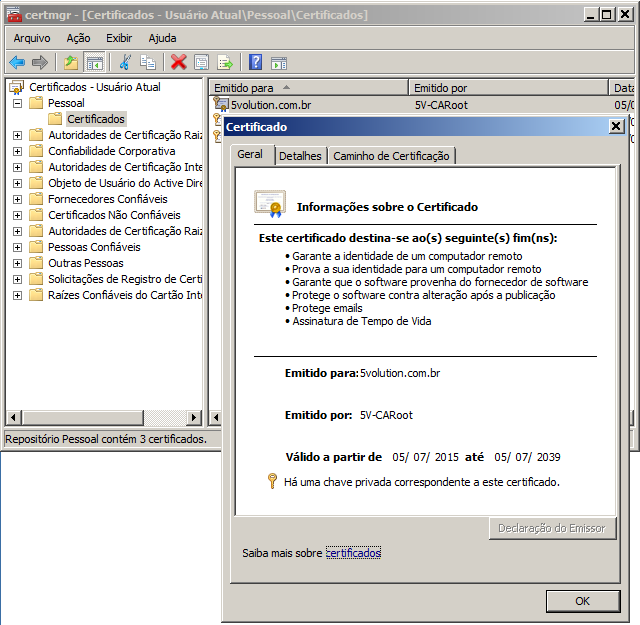Switch to the Detalhes tab
The width and height of the screenshot is (640, 625).
(300, 156)
